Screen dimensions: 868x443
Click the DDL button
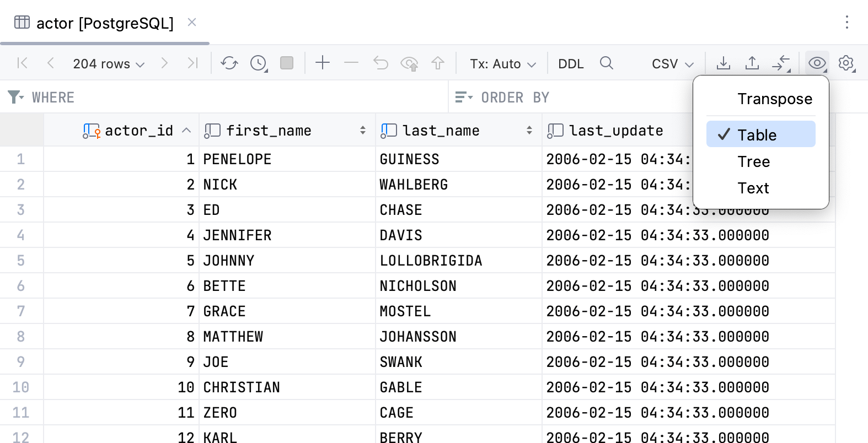570,64
